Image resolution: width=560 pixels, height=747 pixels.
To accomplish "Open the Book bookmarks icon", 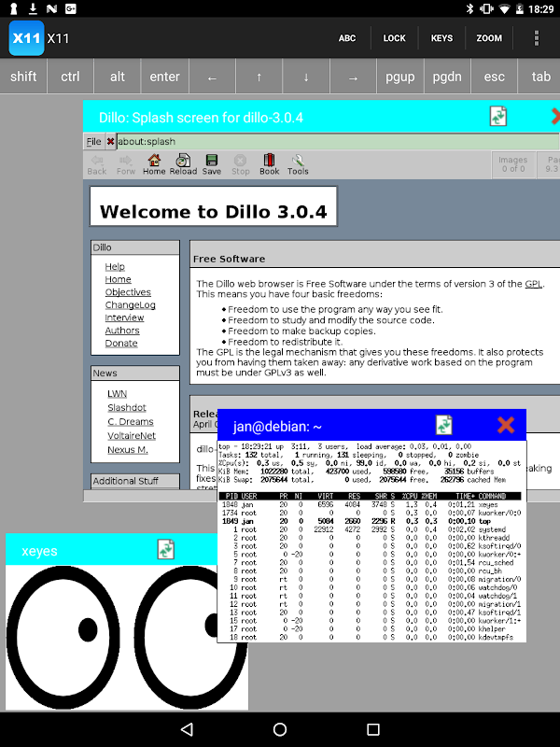I will [270, 165].
